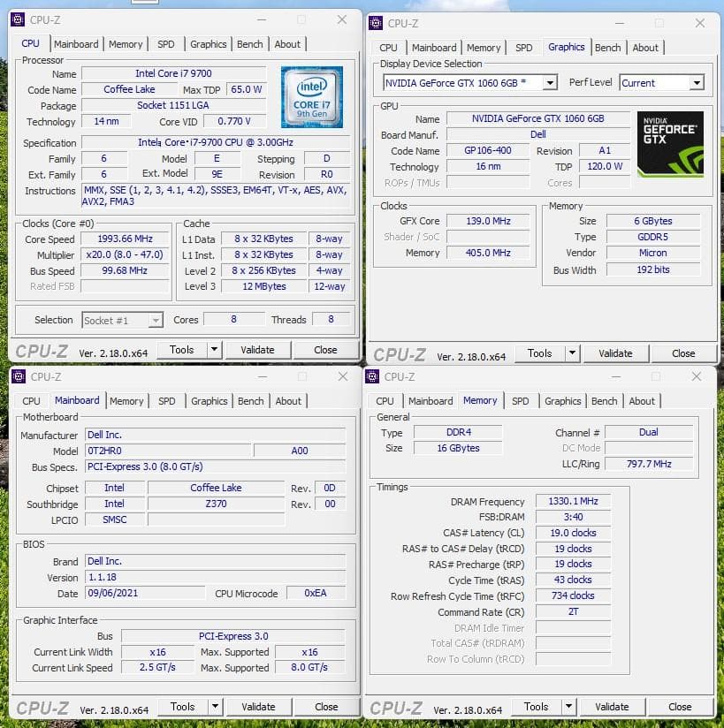Open the Memory tab in the CPU window
724x728 pixels.
point(126,44)
